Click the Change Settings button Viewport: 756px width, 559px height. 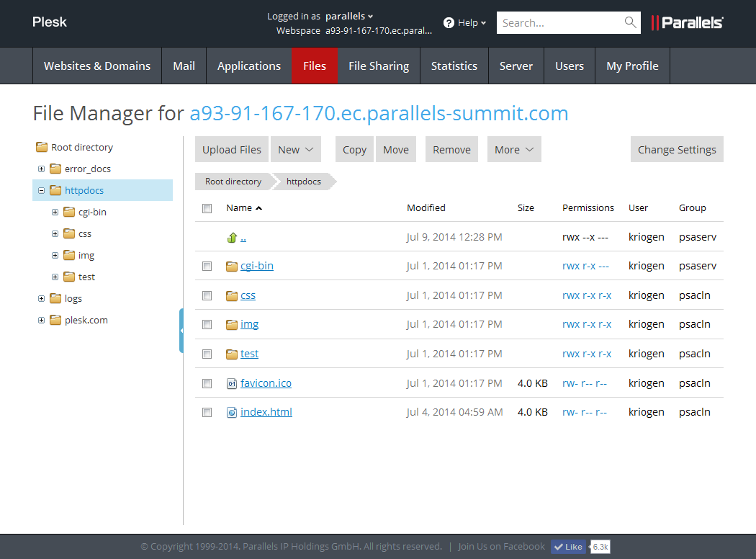[677, 150]
